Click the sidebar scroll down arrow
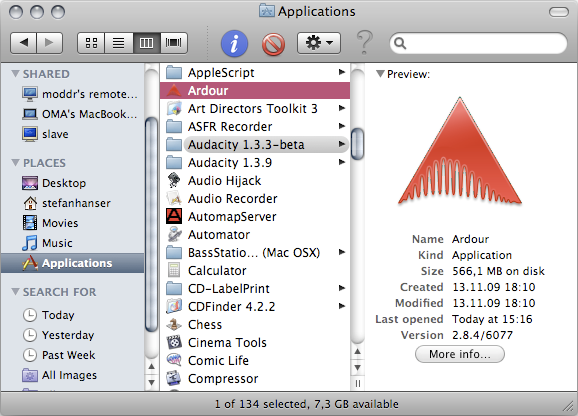The image size is (578, 416). point(151,382)
